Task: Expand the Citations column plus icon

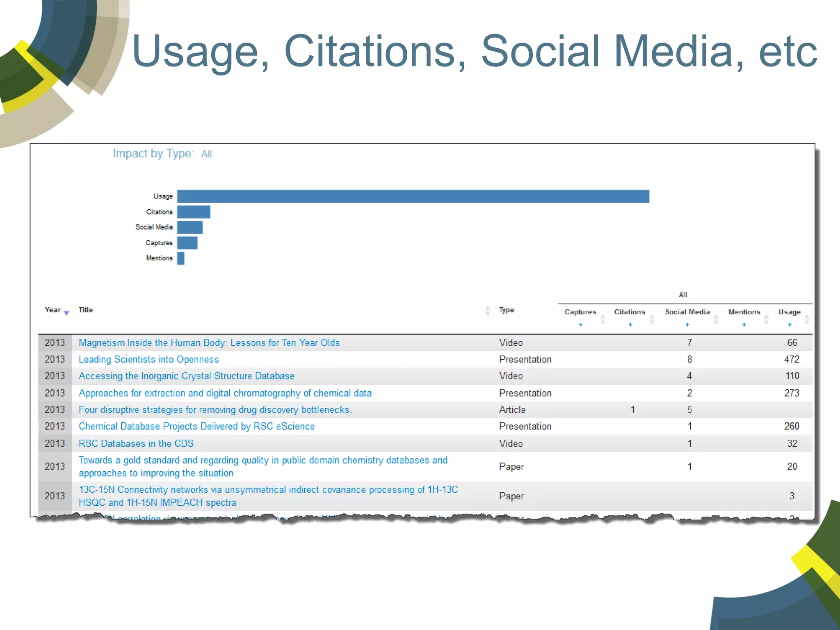Action: [630, 325]
